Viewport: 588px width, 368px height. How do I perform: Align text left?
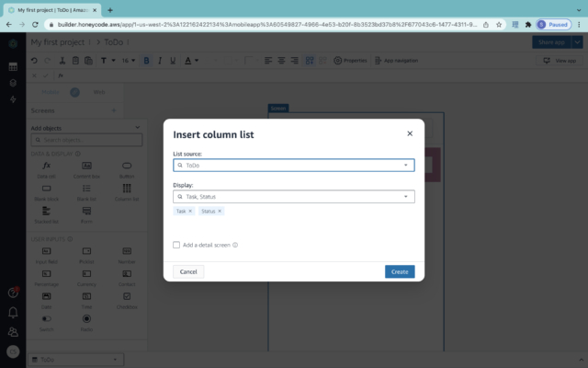tap(267, 61)
